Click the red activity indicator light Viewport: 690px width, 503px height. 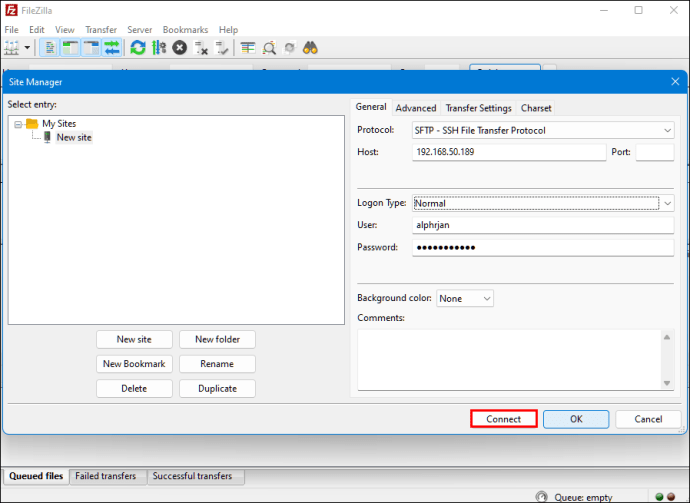tap(671, 497)
